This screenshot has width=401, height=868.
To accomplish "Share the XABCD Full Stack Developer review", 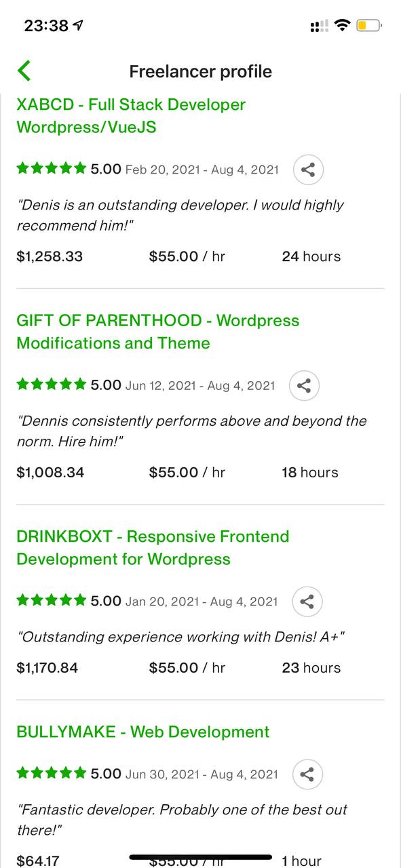I will click(308, 170).
